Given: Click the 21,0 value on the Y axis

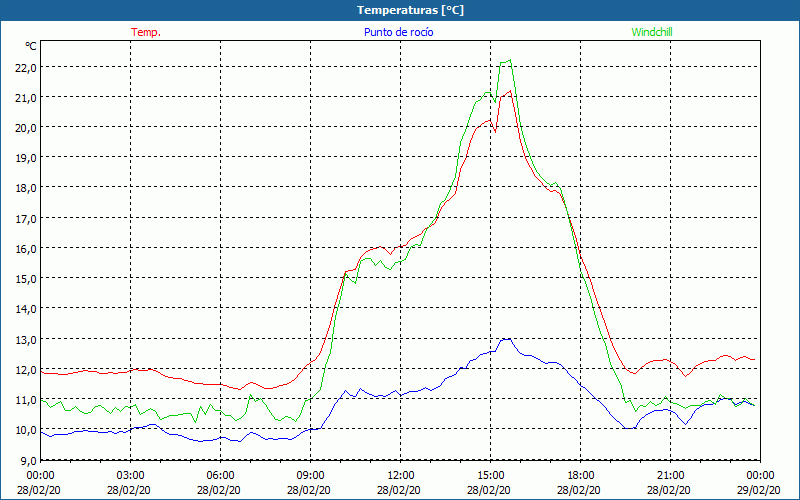Looking at the screenshot, I should (x=26, y=98).
